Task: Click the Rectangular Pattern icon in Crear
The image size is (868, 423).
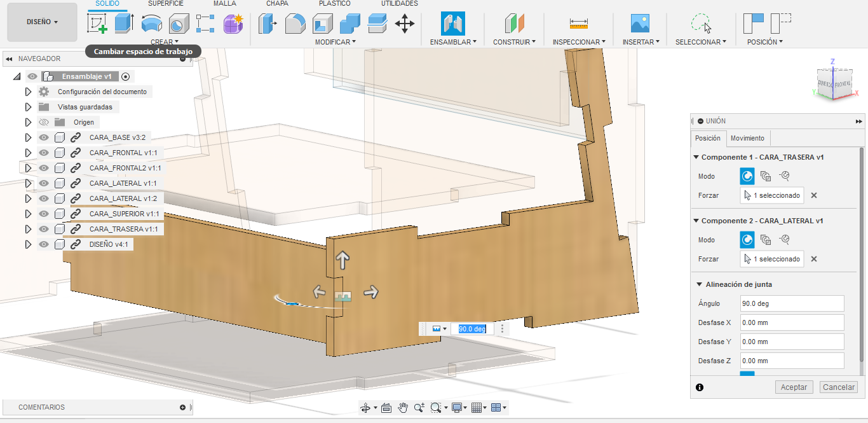Action: pos(205,24)
